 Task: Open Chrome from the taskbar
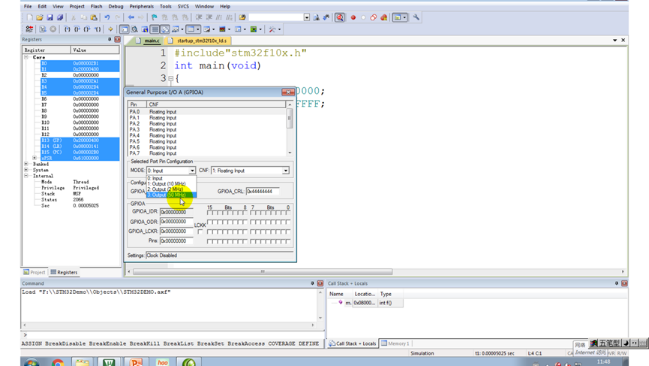58,363
